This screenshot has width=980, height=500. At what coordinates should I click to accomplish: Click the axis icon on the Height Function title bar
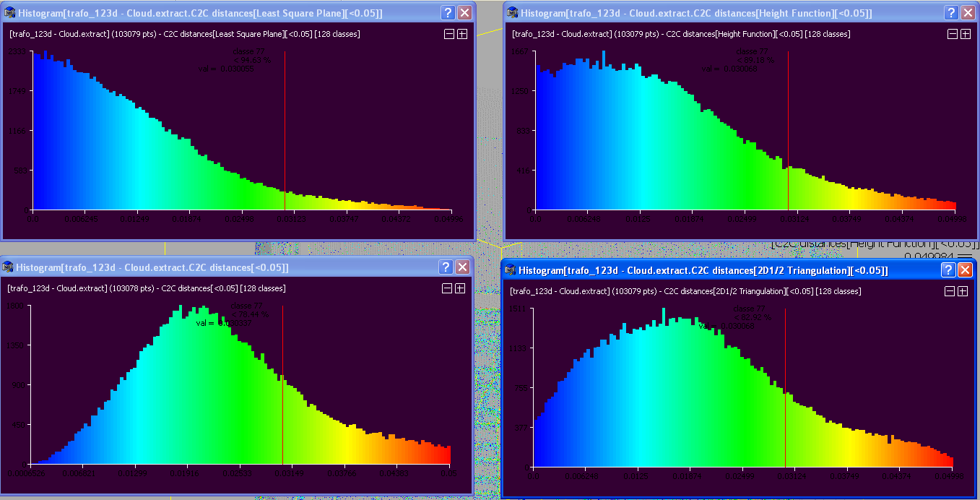(x=511, y=12)
